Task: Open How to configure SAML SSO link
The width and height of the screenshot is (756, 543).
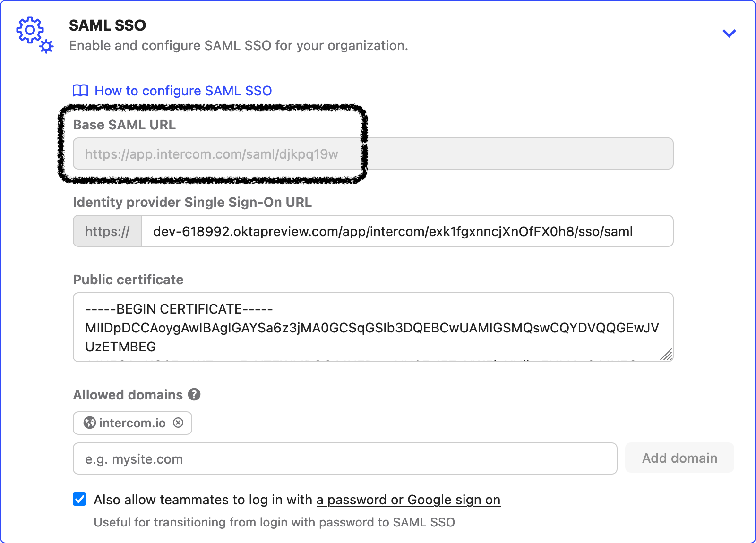Action: point(183,91)
